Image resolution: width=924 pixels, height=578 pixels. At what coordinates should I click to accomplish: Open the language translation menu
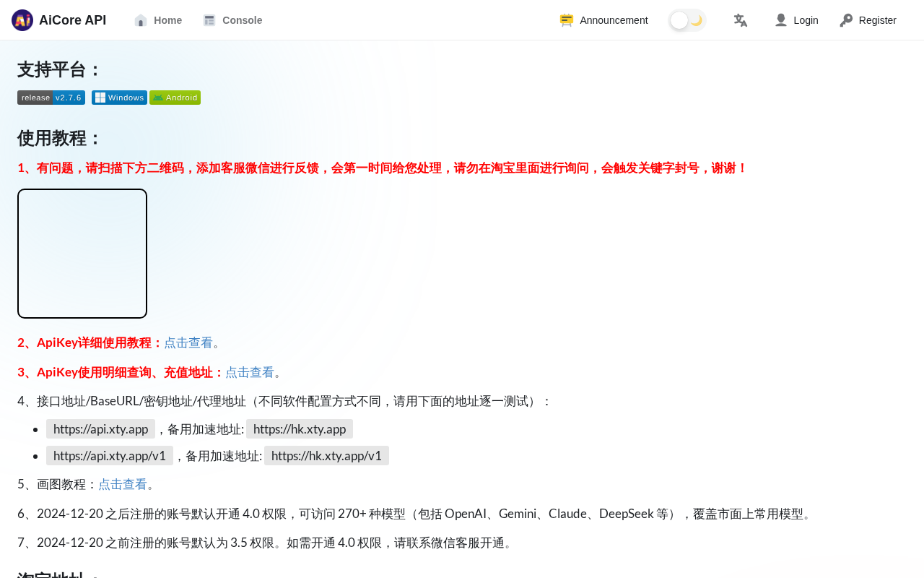pos(740,20)
